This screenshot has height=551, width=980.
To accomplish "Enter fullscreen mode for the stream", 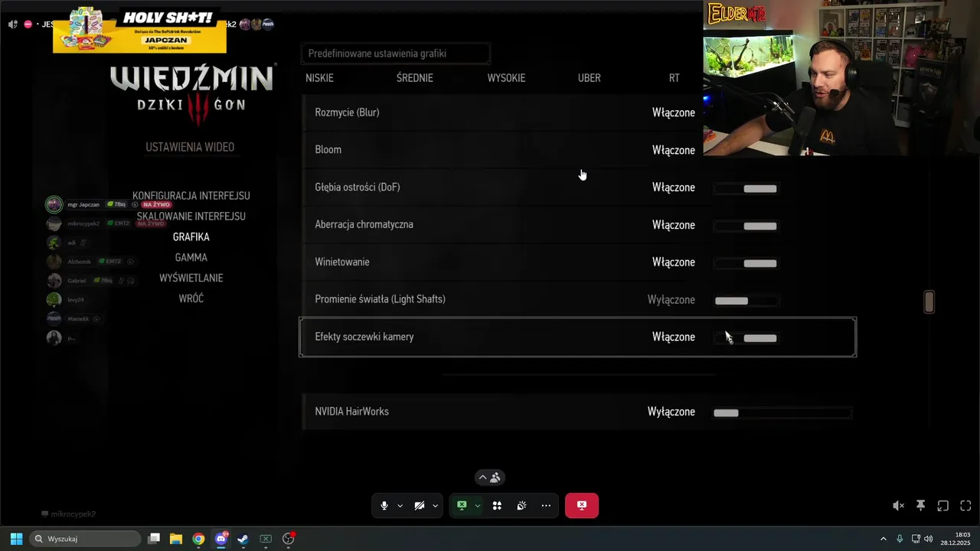I will 965,506.
